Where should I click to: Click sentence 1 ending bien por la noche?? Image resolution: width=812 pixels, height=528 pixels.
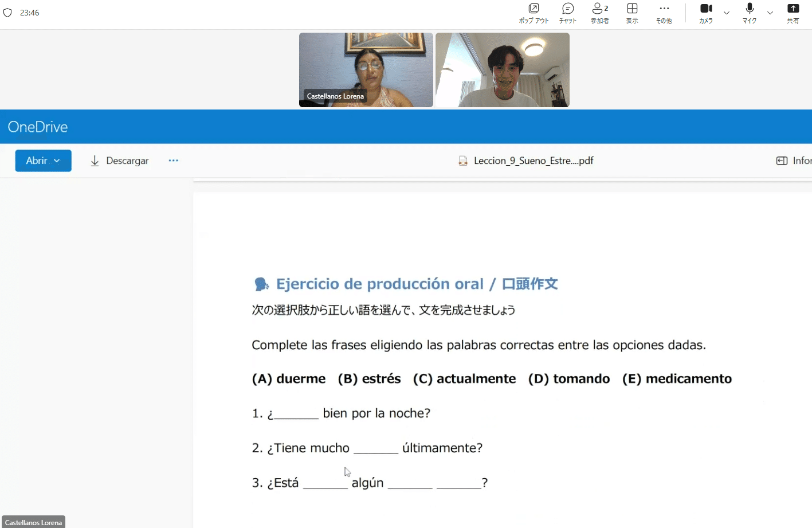click(341, 413)
